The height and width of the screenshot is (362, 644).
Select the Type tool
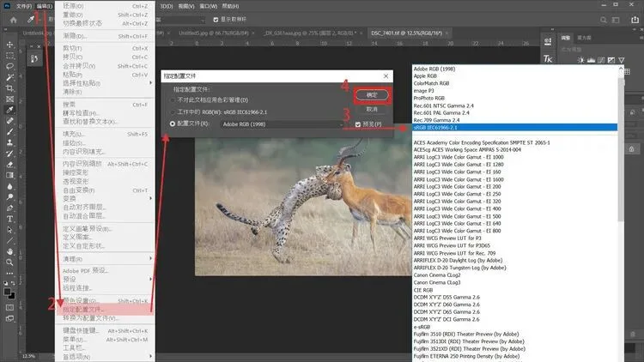pos(9,219)
